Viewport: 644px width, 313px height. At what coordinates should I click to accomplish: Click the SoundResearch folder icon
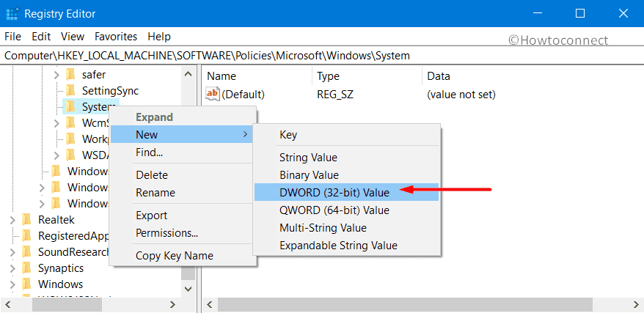coord(26,251)
